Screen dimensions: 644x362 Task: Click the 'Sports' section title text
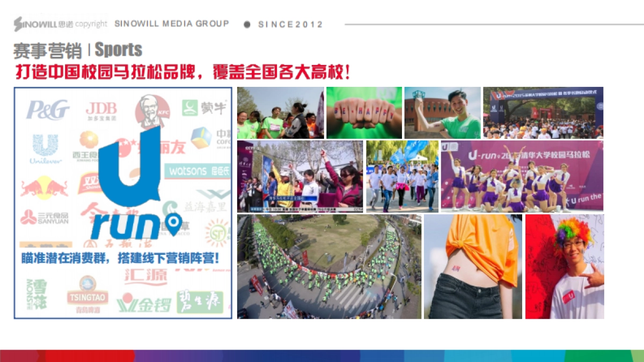click(118, 50)
